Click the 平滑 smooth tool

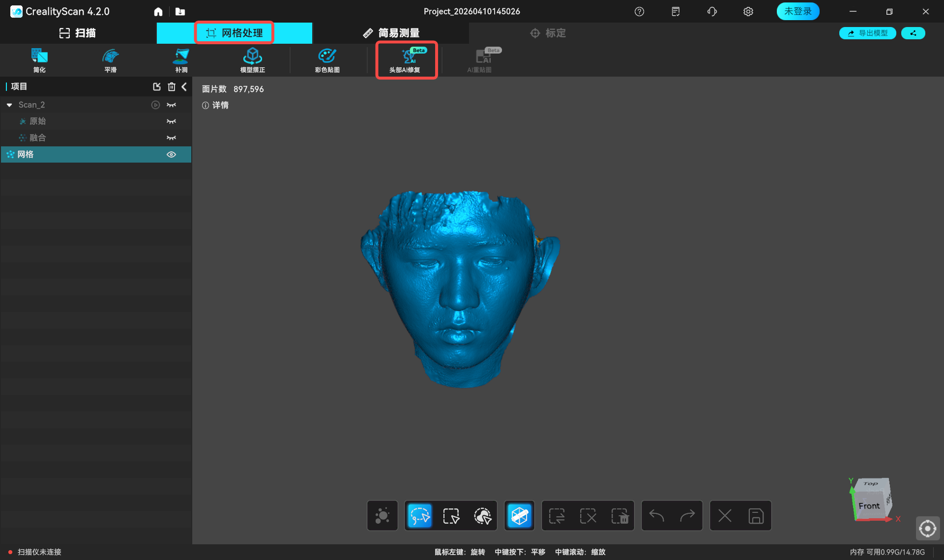click(110, 60)
